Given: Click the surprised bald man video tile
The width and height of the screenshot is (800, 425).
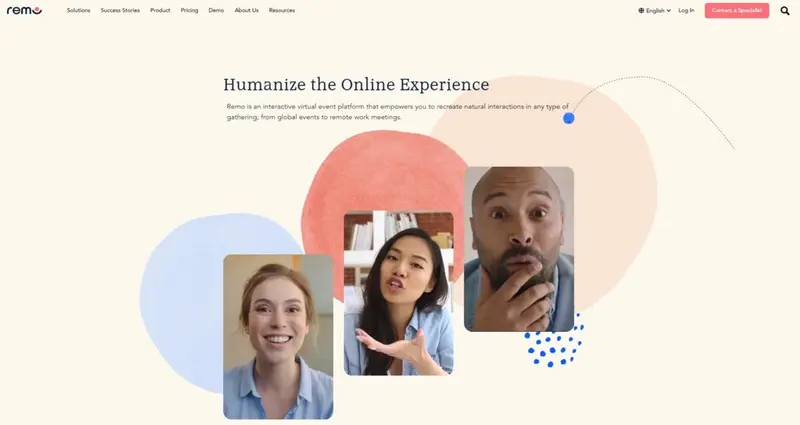Looking at the screenshot, I should click(519, 248).
